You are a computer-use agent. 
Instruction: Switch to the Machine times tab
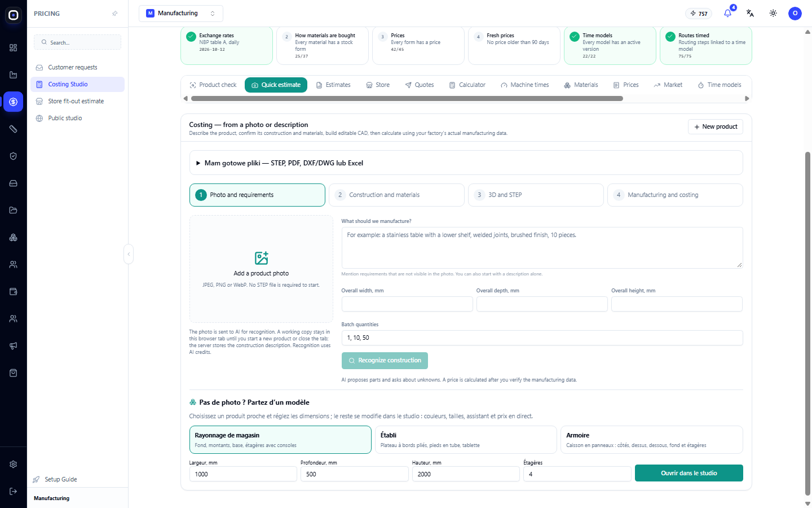coord(524,85)
